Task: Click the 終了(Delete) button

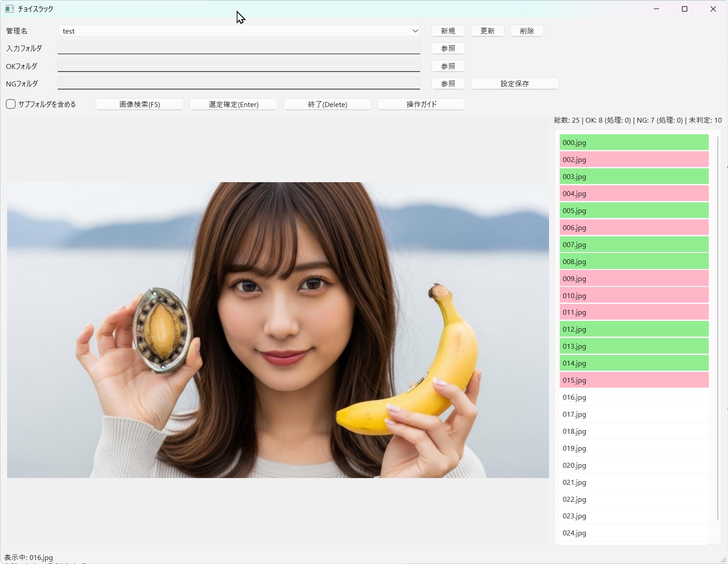Action: click(328, 104)
